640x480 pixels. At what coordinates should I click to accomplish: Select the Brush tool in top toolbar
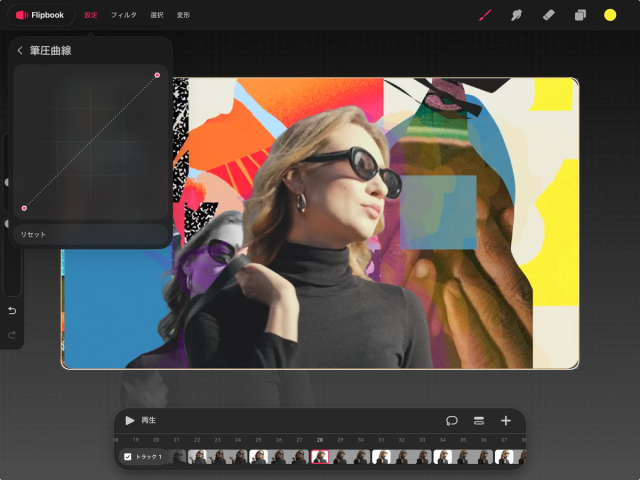point(485,15)
